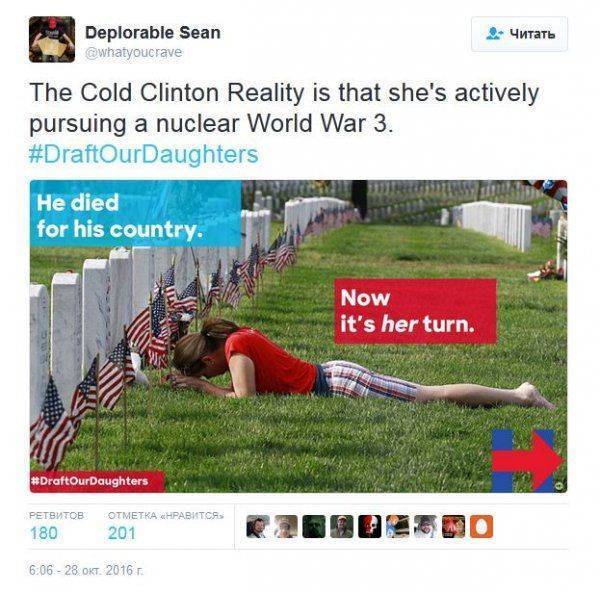
Task: Open liker avatar, bearded man in hood
Action: [426, 527]
